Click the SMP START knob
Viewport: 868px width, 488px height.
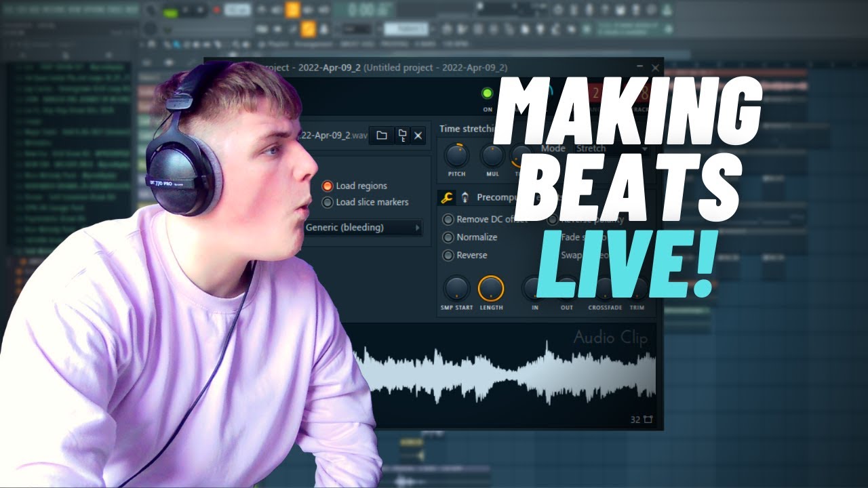tap(456, 289)
